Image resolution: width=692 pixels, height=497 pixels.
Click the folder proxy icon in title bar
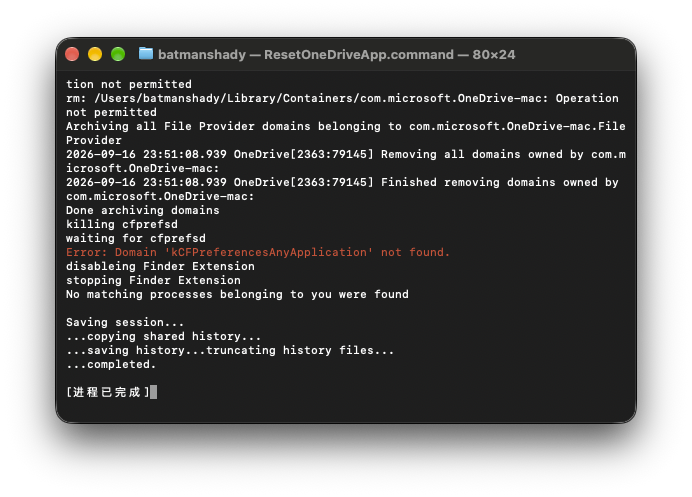click(146, 54)
